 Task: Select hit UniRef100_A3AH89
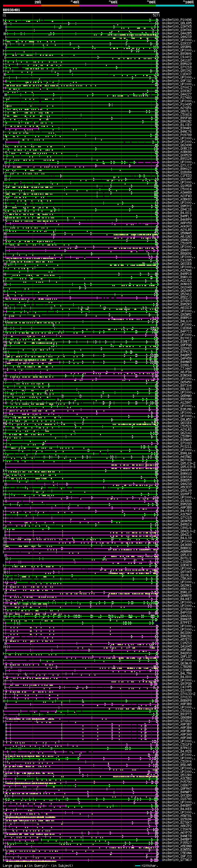pos(177,192)
